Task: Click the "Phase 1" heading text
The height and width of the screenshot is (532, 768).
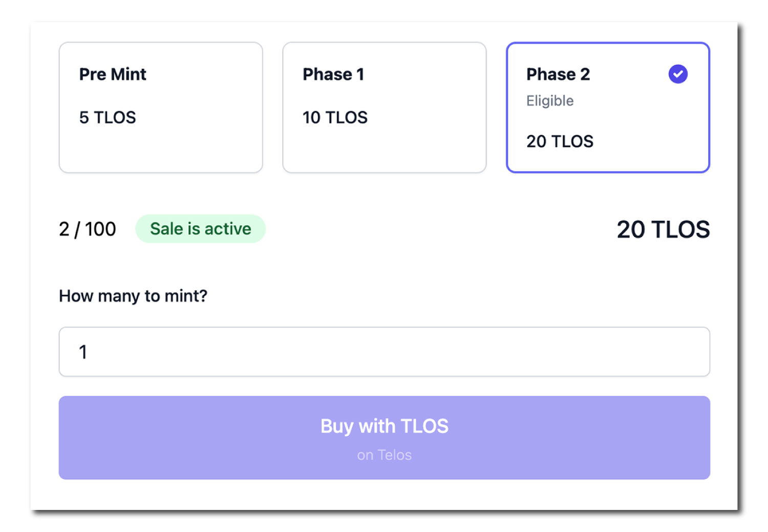Action: [x=333, y=74]
